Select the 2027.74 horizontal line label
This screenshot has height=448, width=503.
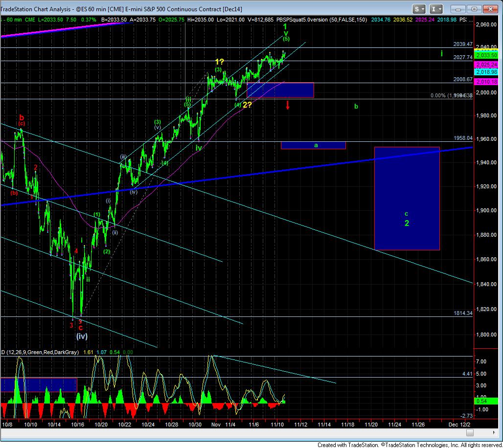click(x=462, y=57)
